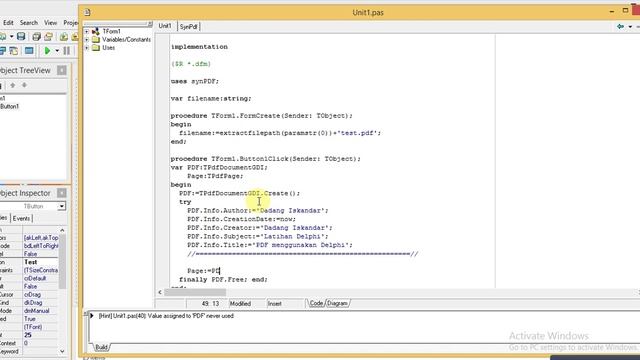This screenshot has width=640, height=360.
Task: Select the Build tab in the messages pane
Action: point(101,347)
